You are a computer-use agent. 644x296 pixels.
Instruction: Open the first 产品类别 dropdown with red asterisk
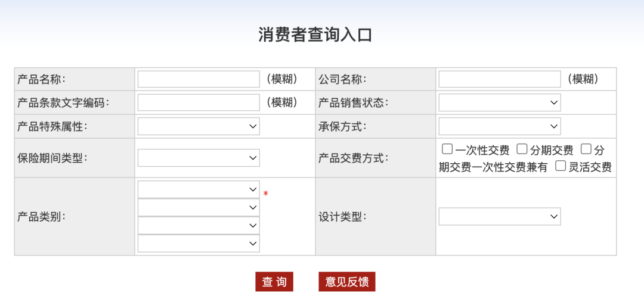click(199, 189)
